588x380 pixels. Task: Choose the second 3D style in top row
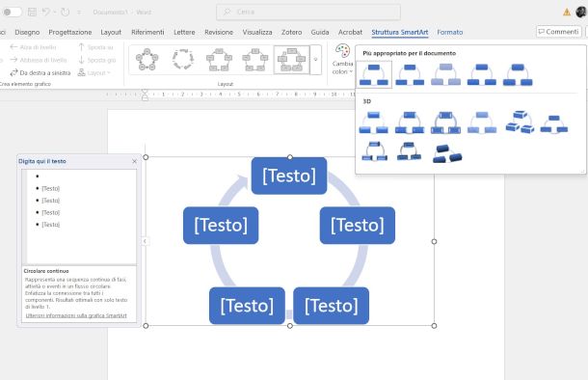410,122
